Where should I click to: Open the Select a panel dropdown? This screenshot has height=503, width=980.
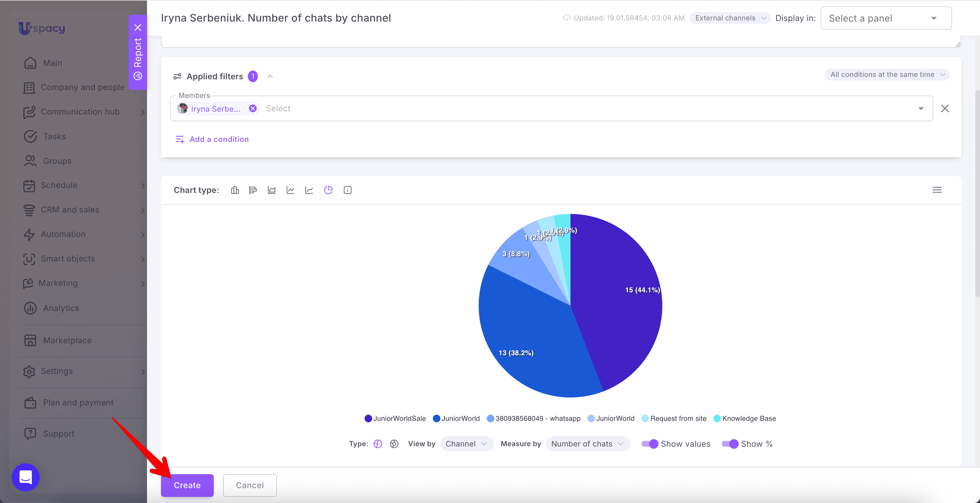[886, 18]
